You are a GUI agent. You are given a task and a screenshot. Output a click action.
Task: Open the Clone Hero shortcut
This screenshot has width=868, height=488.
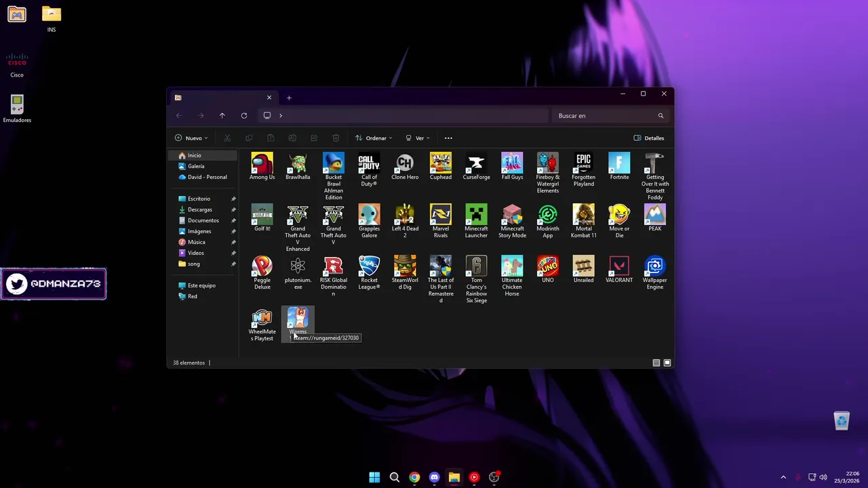[x=405, y=167]
